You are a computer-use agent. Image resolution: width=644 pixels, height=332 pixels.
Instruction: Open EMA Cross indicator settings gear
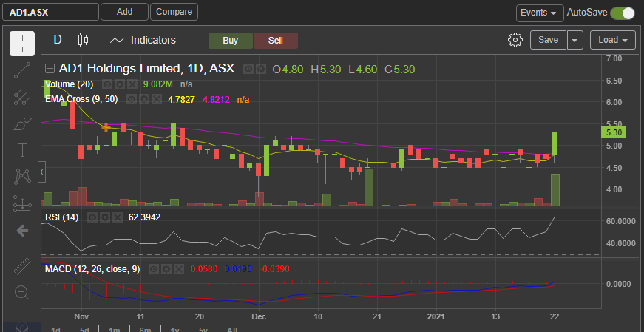coord(143,99)
